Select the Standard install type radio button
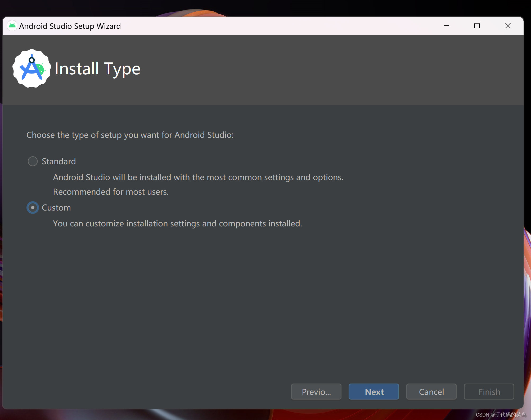Viewport: 531px width, 420px height. 33,161
